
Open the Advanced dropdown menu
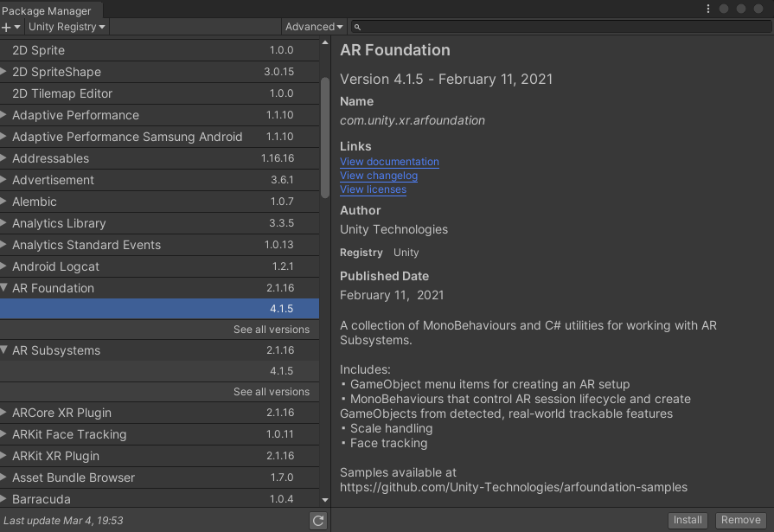coord(314,28)
